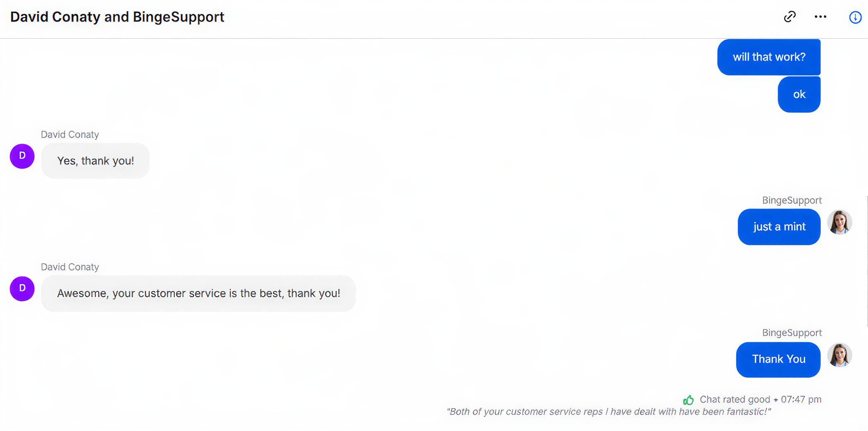Click the 'Chat rated good' status text
868x431 pixels.
click(x=735, y=400)
